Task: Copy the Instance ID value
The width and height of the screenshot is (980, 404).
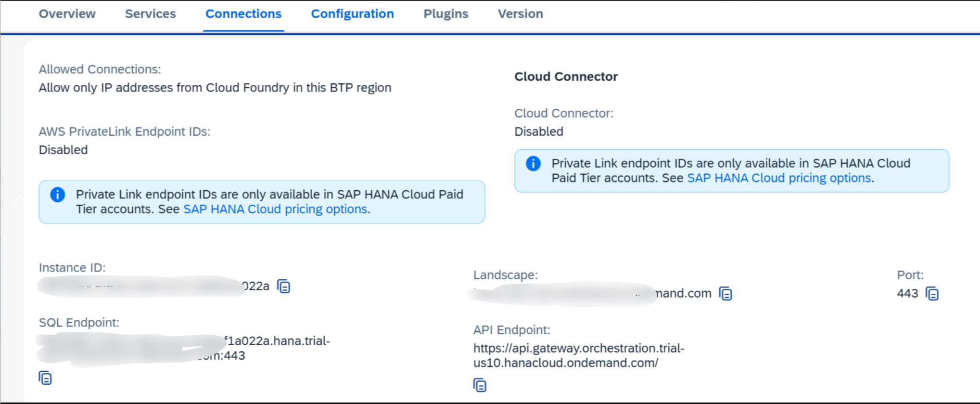Action: point(284,286)
